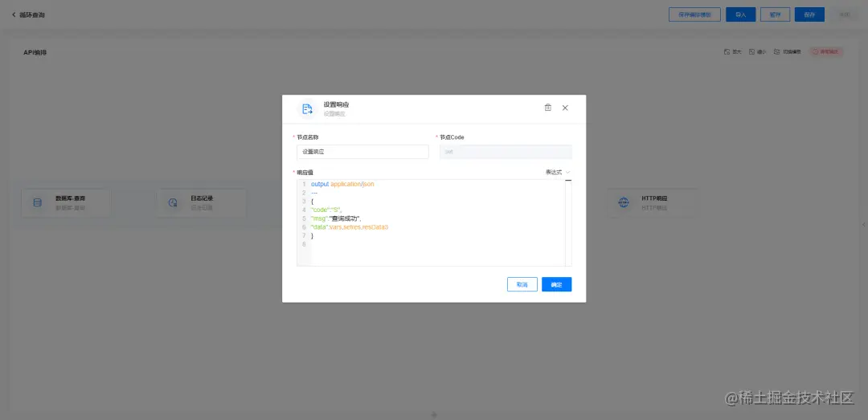The image size is (868, 420).
Task: Click the line "msg":"查询成功"
Action: [x=336, y=218]
